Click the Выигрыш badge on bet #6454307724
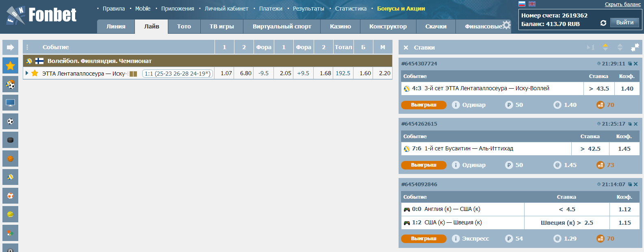Screen dimensions: 644x252 (424, 105)
